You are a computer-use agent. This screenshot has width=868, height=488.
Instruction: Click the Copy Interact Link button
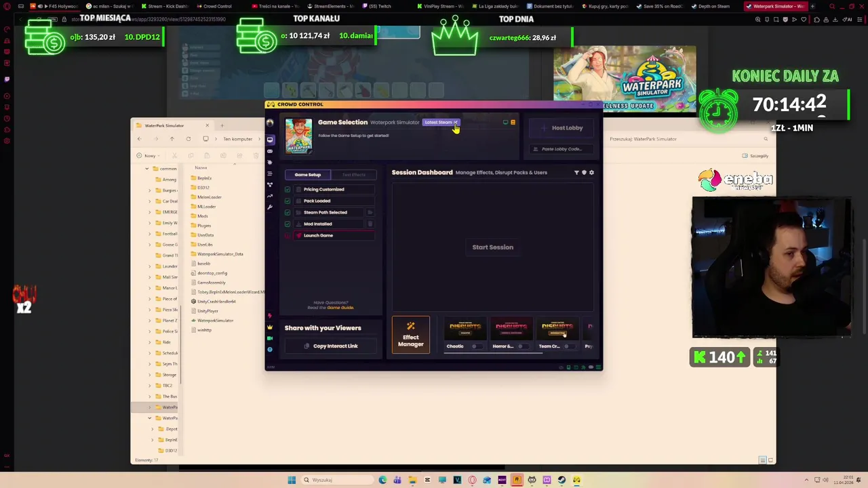(330, 346)
